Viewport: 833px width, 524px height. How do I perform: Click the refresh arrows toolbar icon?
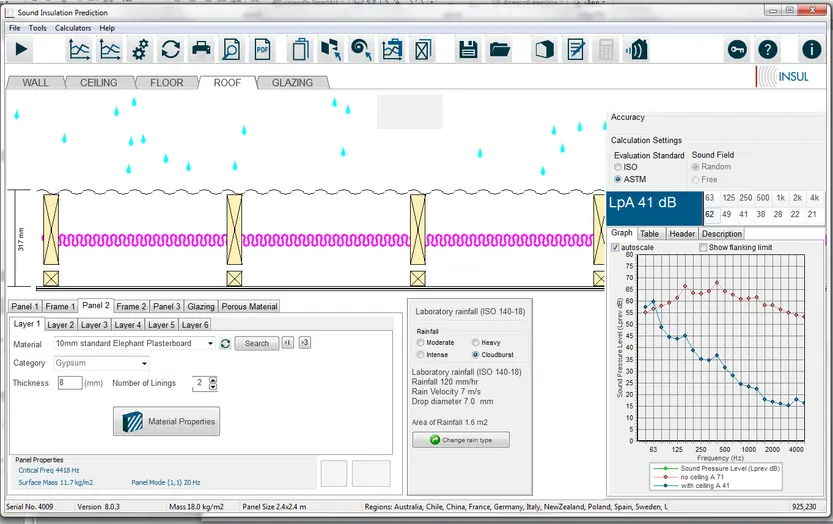coord(171,50)
